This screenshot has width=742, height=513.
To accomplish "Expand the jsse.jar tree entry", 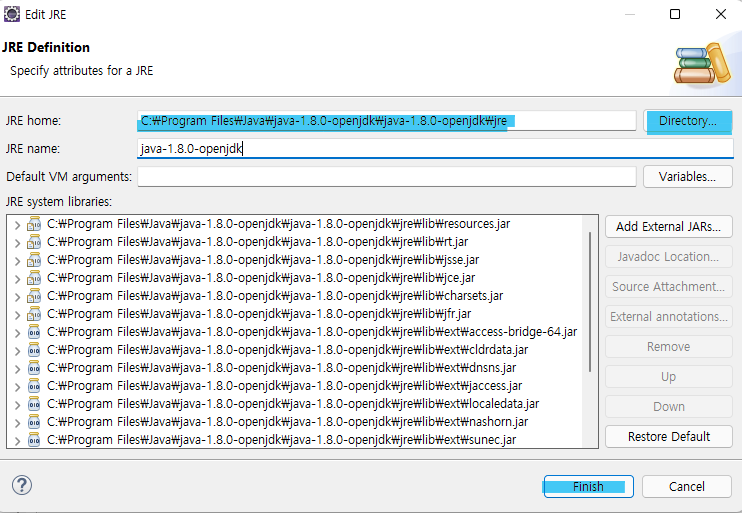I will (18, 261).
